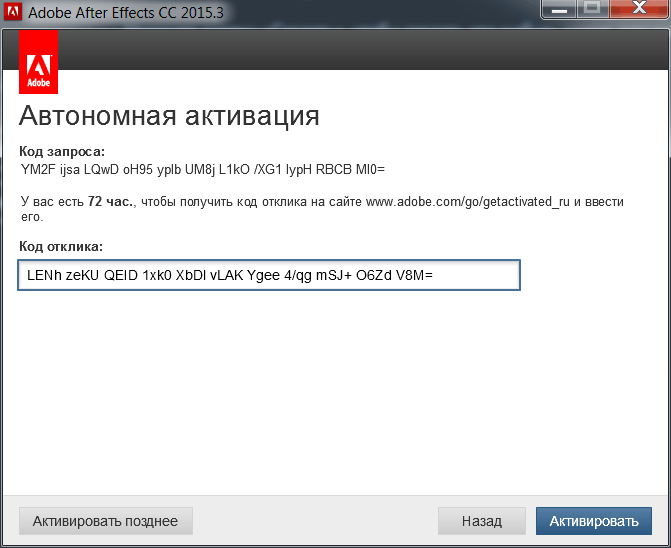Click the Код запроса label
671x548 pixels.
62,151
